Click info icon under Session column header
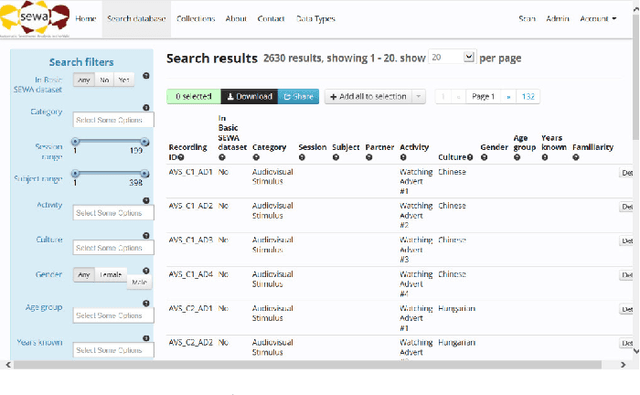Viewport: 640px width, 395px height. pyautogui.click(x=302, y=157)
